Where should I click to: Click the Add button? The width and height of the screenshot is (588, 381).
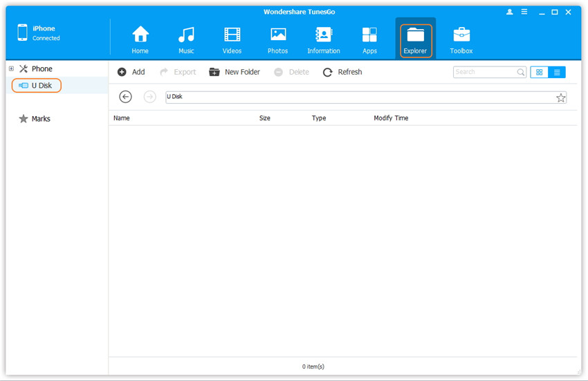point(131,72)
